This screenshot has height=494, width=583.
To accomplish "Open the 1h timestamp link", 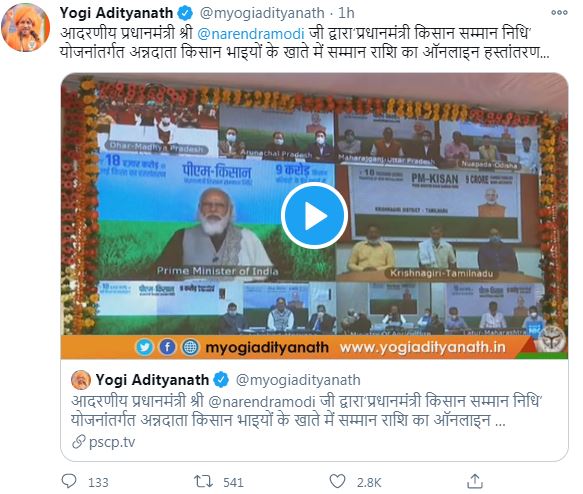I will 346,13.
